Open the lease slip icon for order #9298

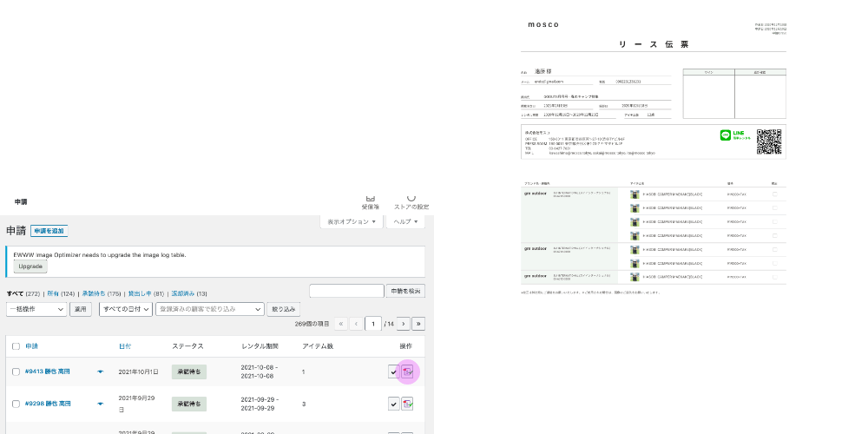coord(407,404)
